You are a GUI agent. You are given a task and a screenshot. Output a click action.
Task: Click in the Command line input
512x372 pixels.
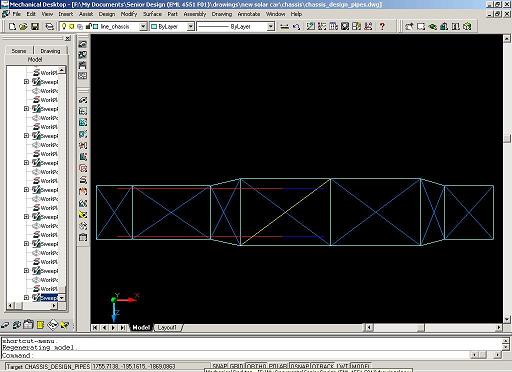[x=233, y=355]
